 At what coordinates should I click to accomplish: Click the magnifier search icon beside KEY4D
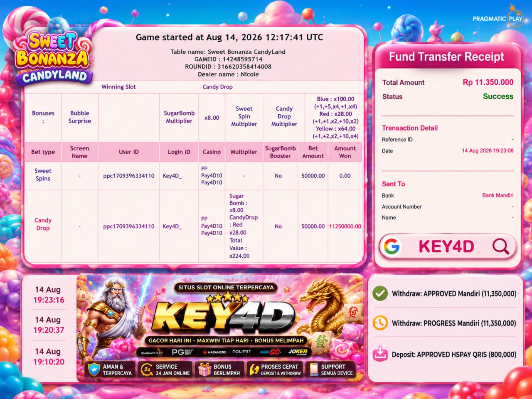pyautogui.click(x=500, y=246)
